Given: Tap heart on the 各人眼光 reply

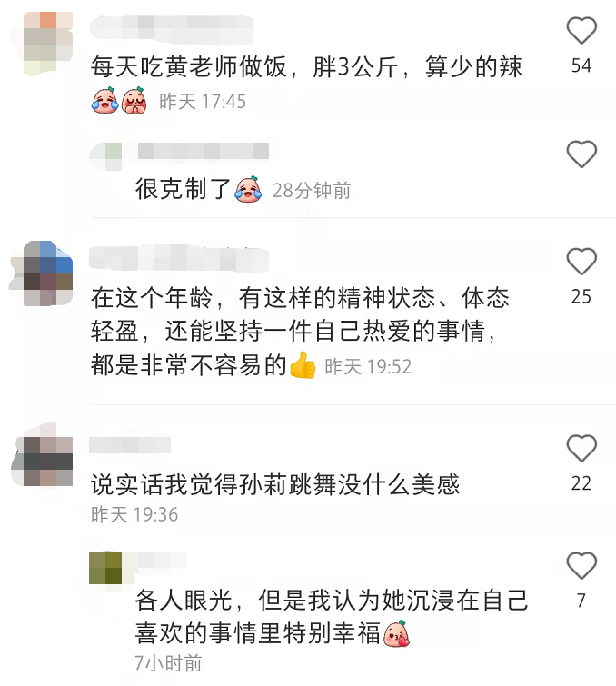Looking at the screenshot, I should pyautogui.click(x=581, y=565).
